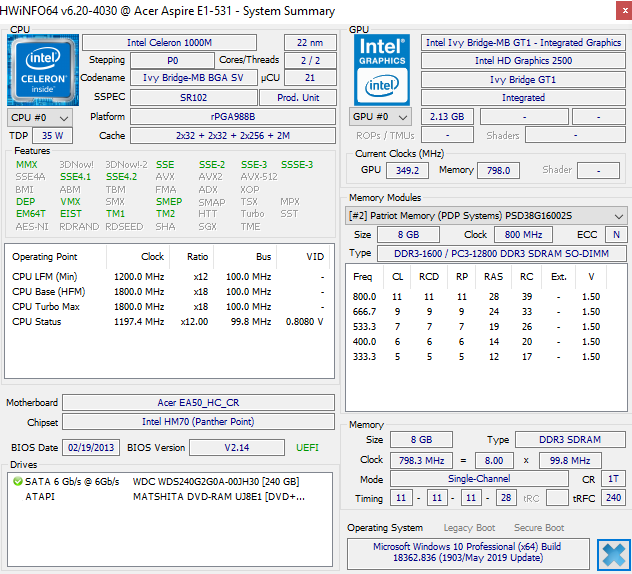Select the CPU Turbo Max row
Screen dimensions: 632x574
(168, 306)
